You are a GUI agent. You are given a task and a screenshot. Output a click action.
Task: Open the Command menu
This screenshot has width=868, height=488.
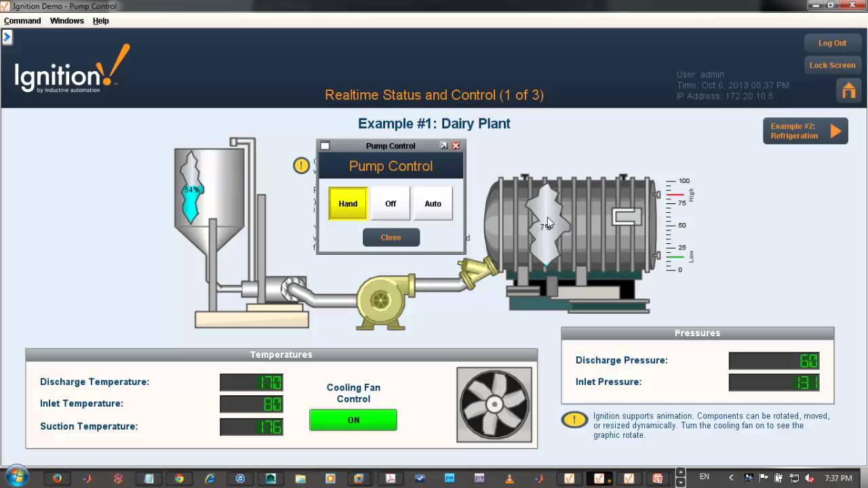pyautogui.click(x=22, y=21)
